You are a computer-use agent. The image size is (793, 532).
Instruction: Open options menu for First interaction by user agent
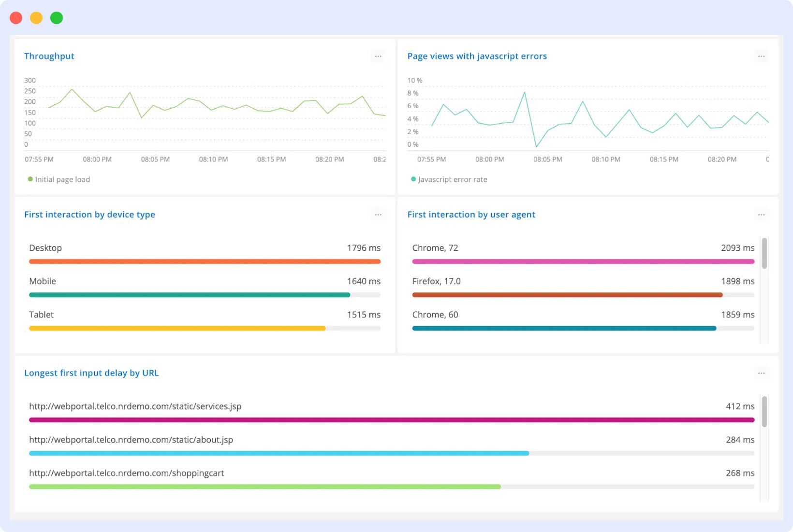(x=761, y=214)
